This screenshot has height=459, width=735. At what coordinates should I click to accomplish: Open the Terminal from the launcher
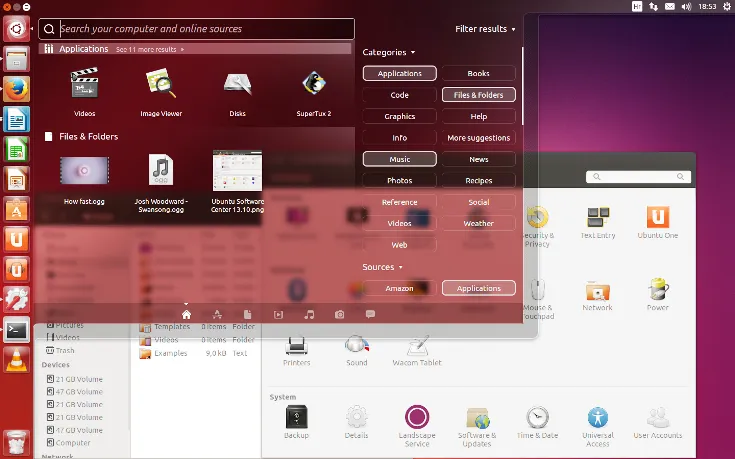[16, 329]
